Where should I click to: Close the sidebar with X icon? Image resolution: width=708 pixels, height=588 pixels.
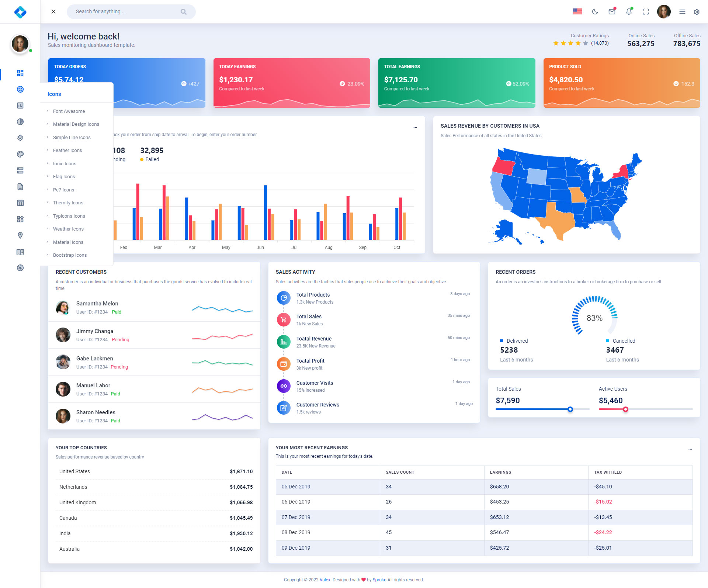(x=53, y=12)
